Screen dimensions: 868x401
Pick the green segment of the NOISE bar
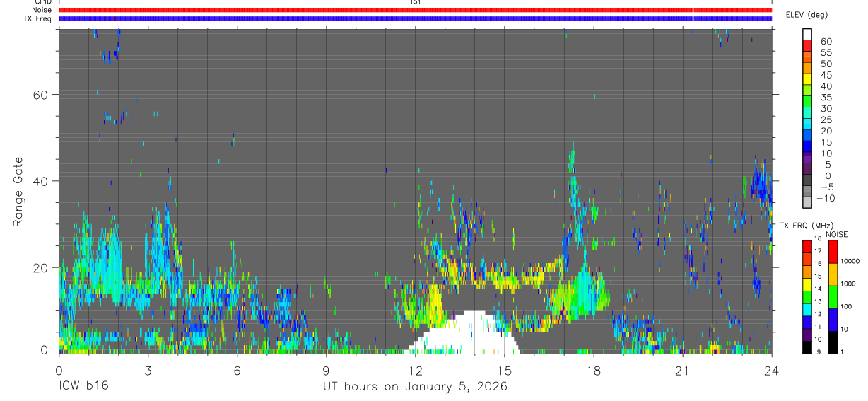click(x=833, y=297)
